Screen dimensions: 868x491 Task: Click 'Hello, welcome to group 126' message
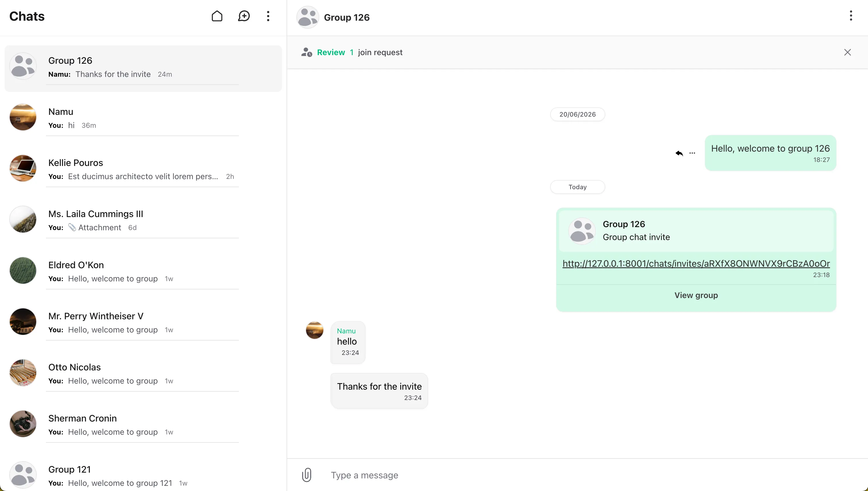point(770,153)
